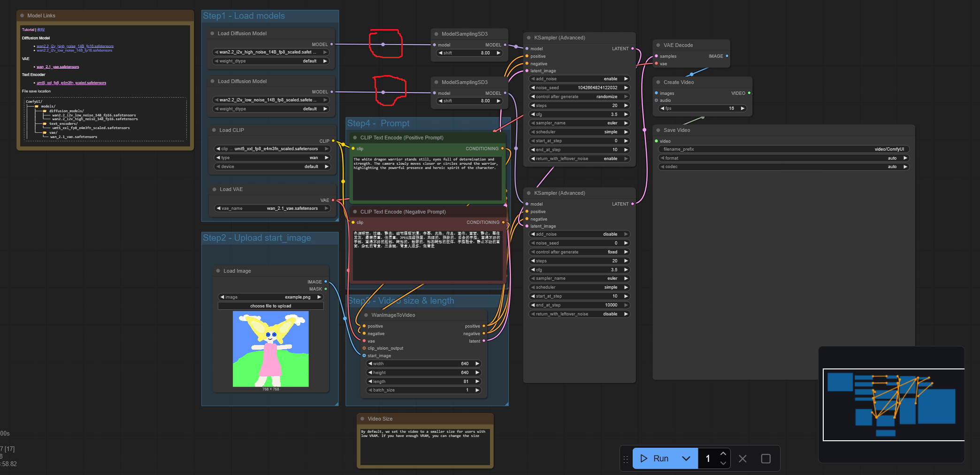
Task: Open the codec dropdown in Save Video
Action: pyautogui.click(x=784, y=167)
